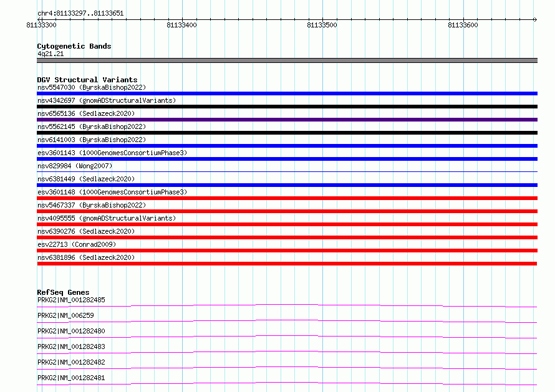The width and height of the screenshot is (555, 392).
Task: Click the red bar of nsv6381896
Action: click(287, 264)
